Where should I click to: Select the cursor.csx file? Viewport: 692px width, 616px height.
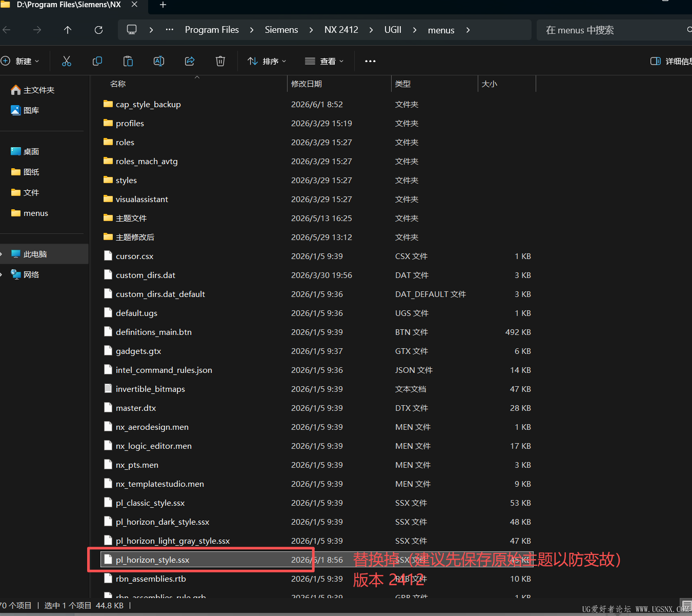(317, 256)
